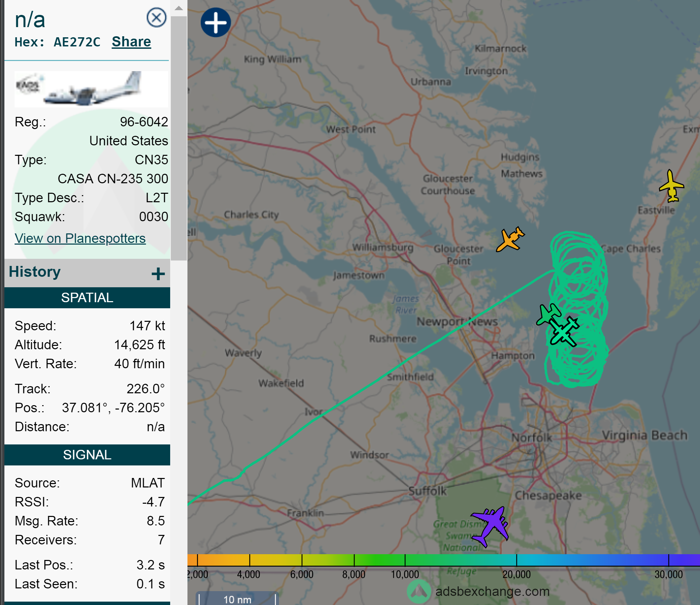This screenshot has width=700, height=605.
Task: Select the orange aircraft near Gloucester Point
Action: pyautogui.click(x=510, y=239)
